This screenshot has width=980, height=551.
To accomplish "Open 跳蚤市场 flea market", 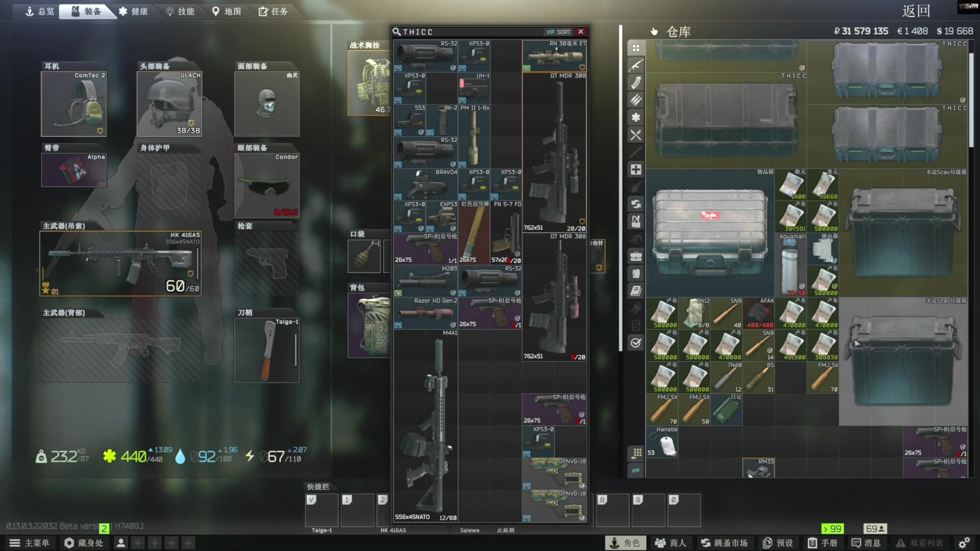I will [724, 543].
